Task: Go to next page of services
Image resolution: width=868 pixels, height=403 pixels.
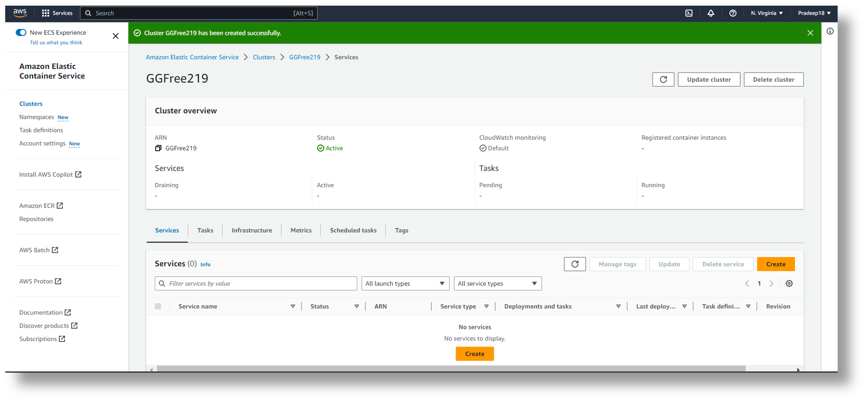Action: 771,283
